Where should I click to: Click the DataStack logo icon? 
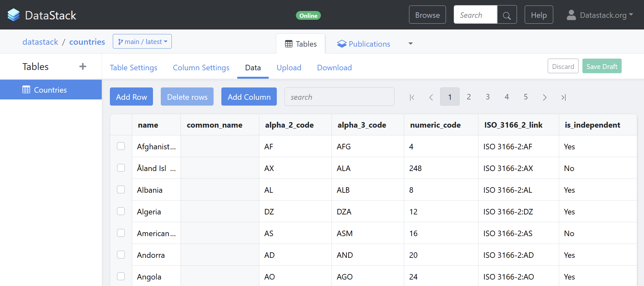(14, 15)
